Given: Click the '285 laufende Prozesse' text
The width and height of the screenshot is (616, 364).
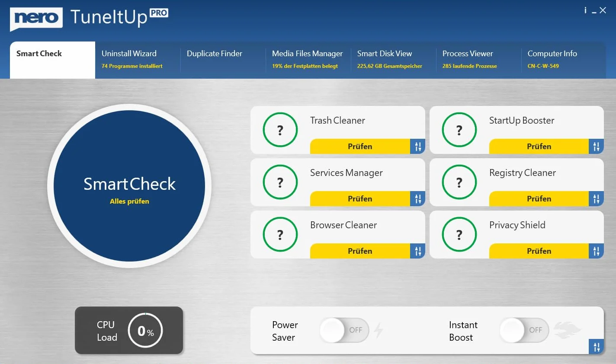Looking at the screenshot, I should click(469, 66).
